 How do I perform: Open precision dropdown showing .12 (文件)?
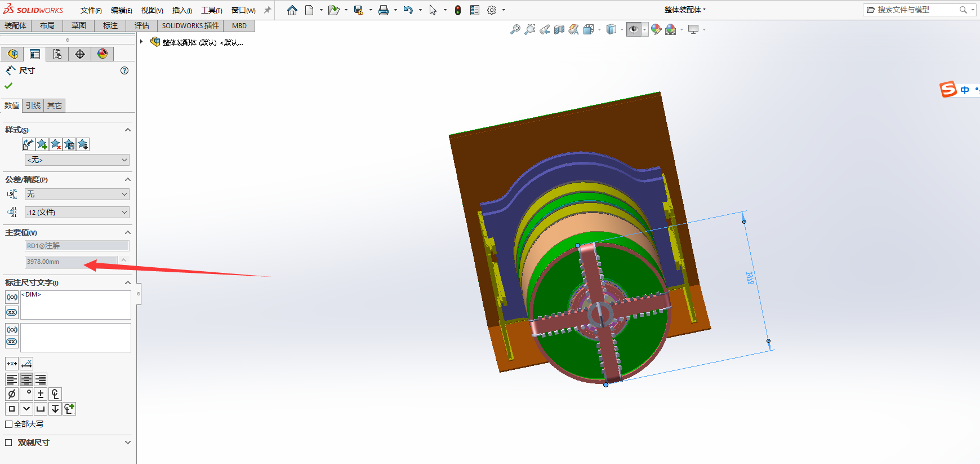coord(77,212)
